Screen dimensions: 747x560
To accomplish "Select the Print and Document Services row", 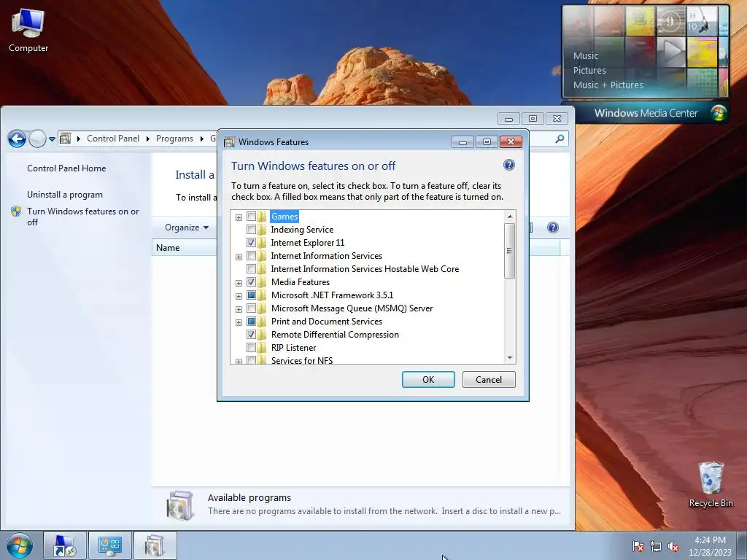I will point(327,322).
